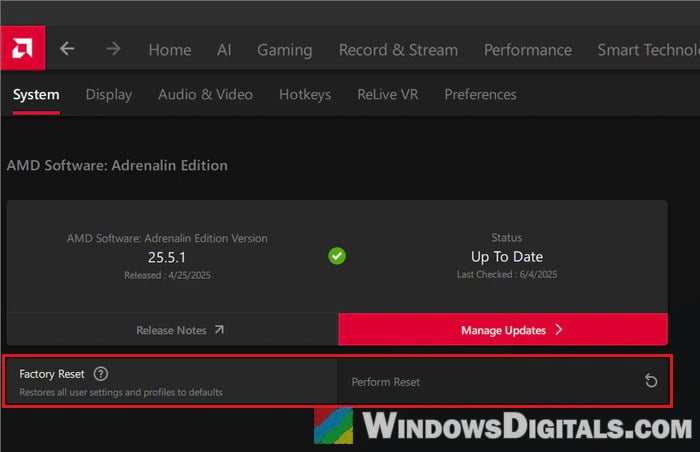Image resolution: width=700 pixels, height=452 pixels.
Task: Open the ReLive VR sub-tab
Action: coord(388,95)
